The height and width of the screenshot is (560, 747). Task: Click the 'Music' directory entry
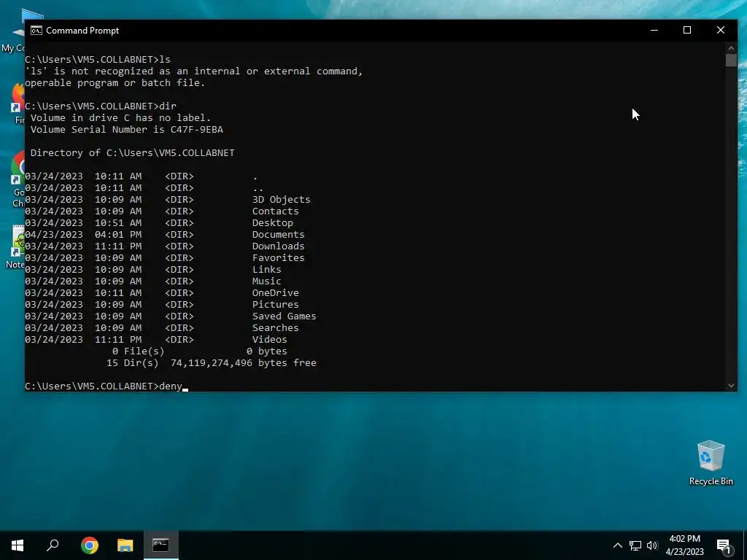267,281
